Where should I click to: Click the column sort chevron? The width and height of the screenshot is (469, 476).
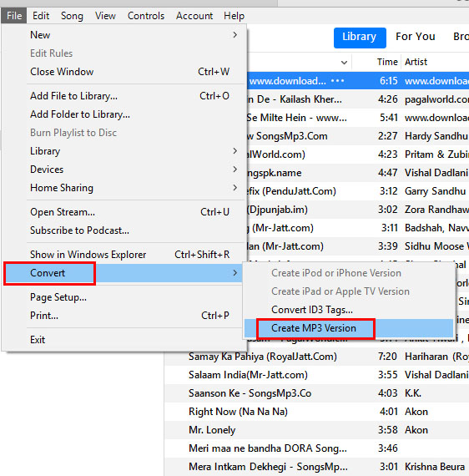pos(344,63)
